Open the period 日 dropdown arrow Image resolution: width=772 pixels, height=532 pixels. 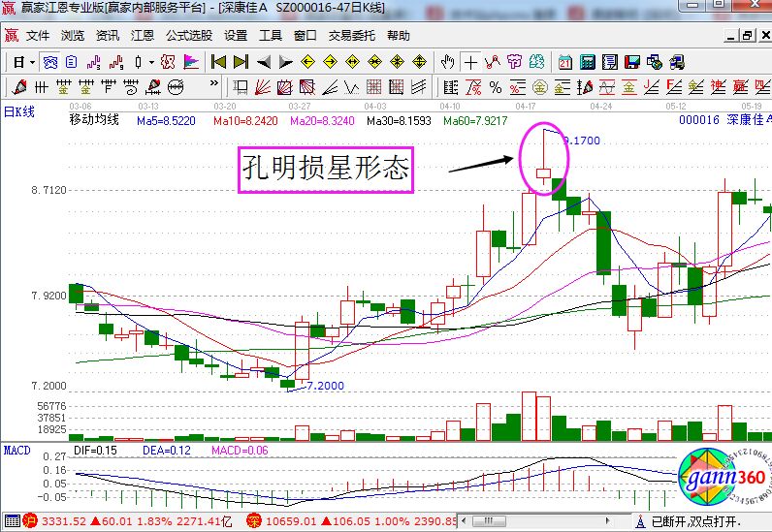click(31, 62)
